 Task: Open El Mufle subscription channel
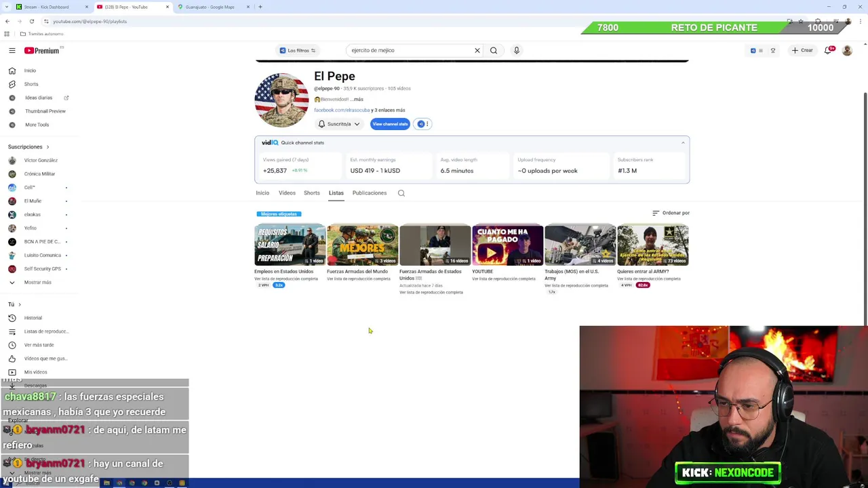[33, 201]
